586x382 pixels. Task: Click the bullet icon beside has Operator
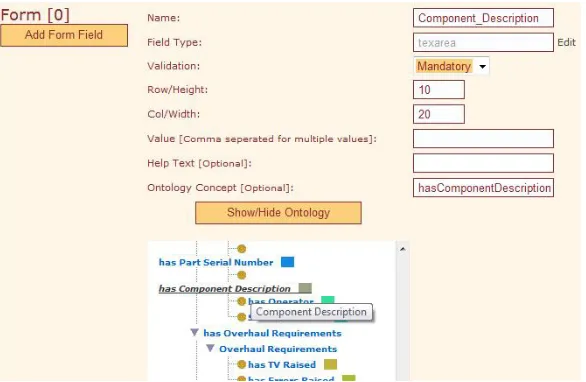point(242,301)
